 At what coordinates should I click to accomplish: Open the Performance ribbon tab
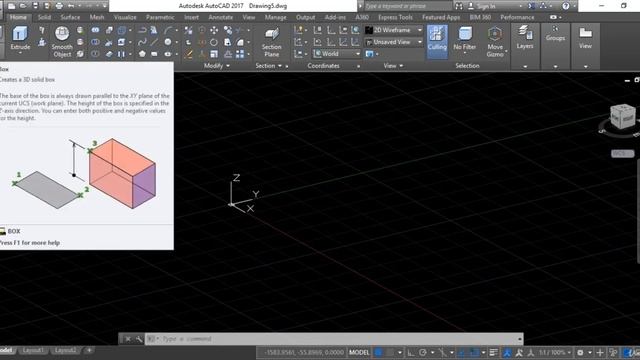(517, 17)
